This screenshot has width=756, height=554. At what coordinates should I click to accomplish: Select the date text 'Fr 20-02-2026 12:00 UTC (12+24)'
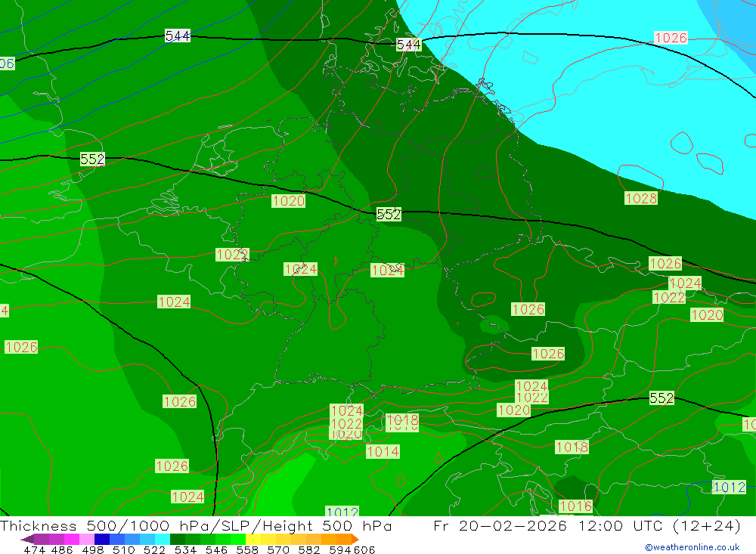[587, 525]
